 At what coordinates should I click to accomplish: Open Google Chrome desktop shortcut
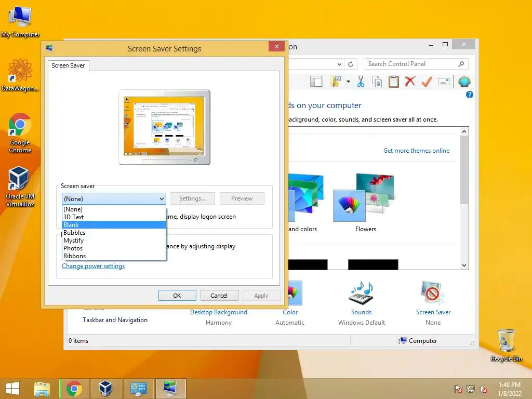click(20, 132)
